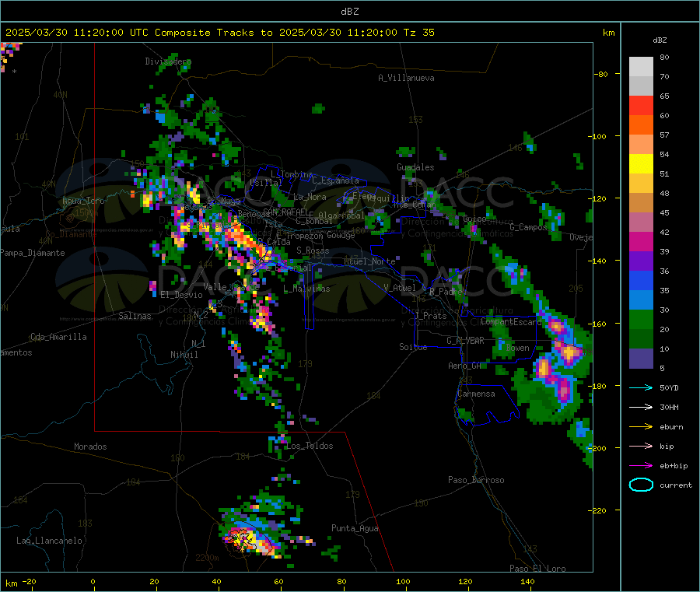
Task: Click the Cda_Amarilla label
Action: click(58, 337)
